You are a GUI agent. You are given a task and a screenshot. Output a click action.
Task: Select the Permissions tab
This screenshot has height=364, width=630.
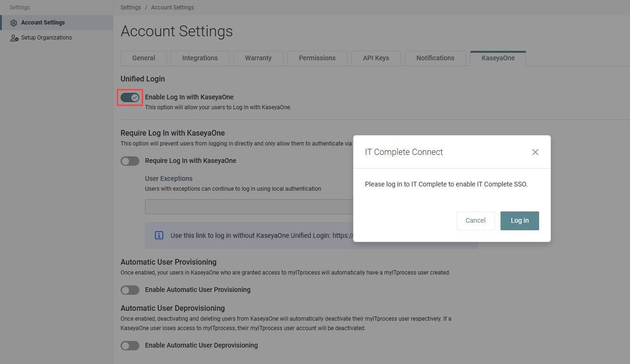pos(317,58)
